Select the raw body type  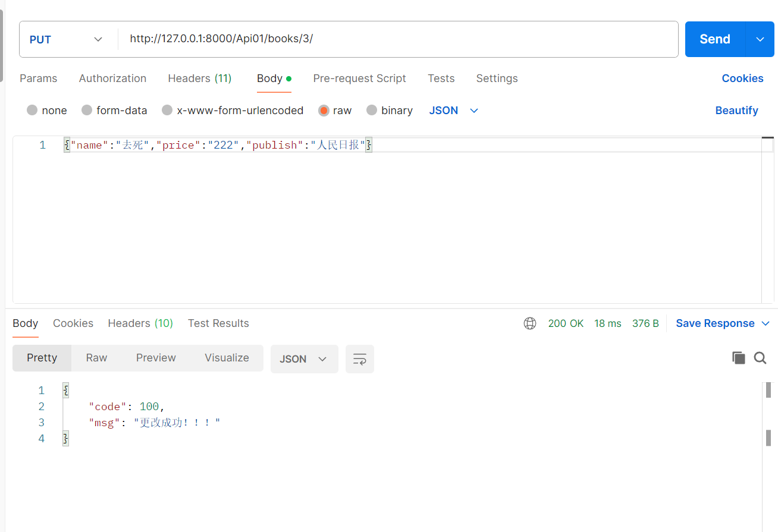coord(324,111)
